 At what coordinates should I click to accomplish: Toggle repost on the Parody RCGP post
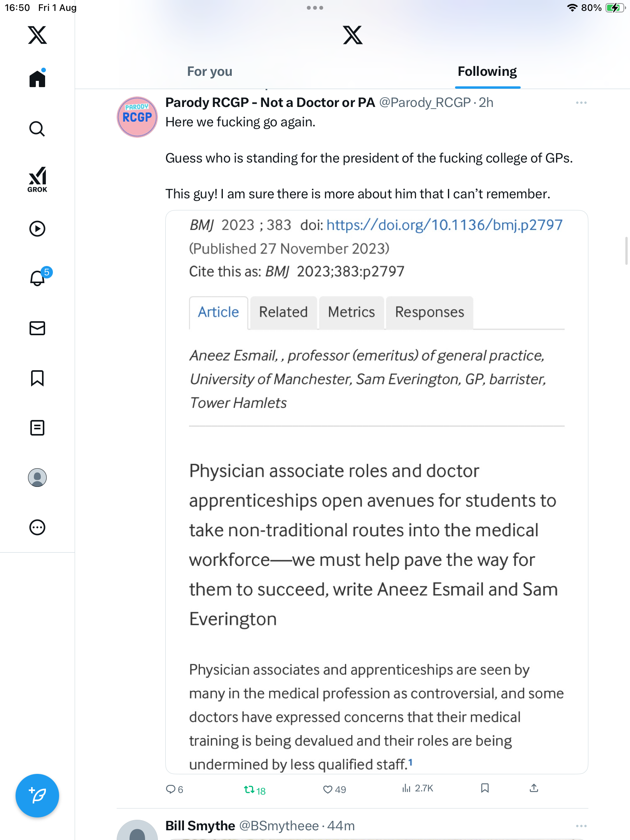click(249, 789)
